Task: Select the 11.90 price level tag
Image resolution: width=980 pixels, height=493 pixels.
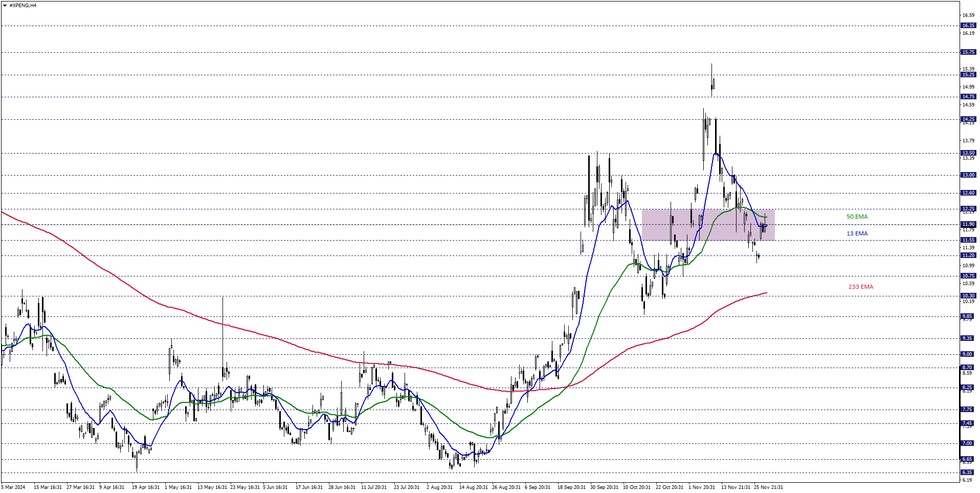Action: (968, 224)
